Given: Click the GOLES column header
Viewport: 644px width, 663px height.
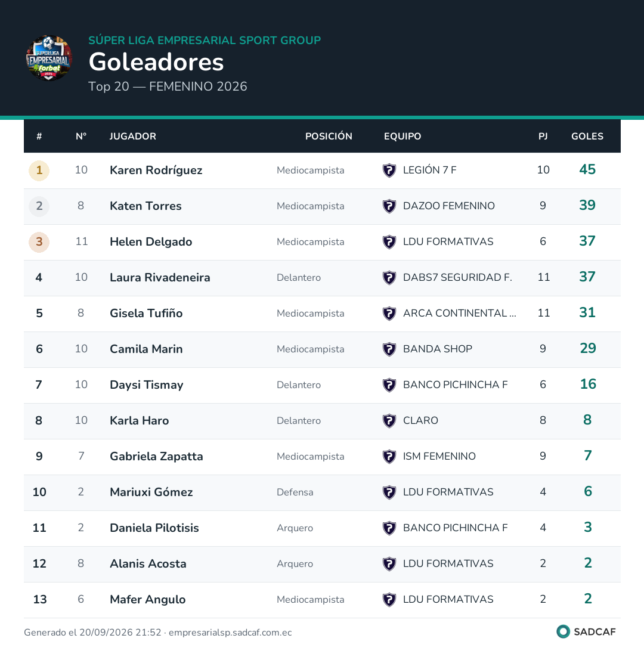Looking at the screenshot, I should [587, 136].
